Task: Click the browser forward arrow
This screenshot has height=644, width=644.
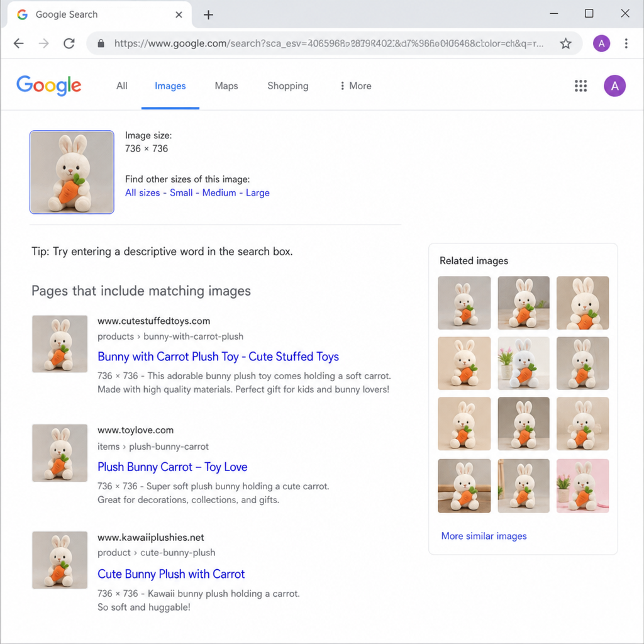Action: click(x=43, y=43)
